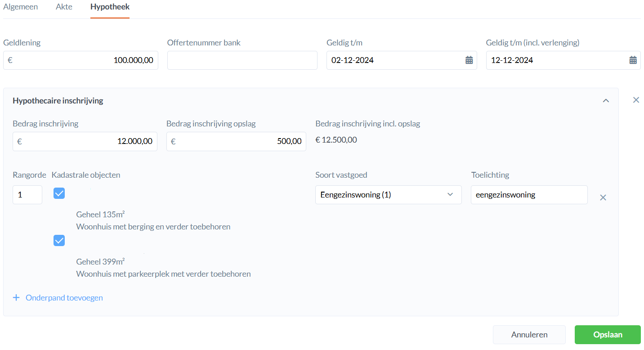The width and height of the screenshot is (644, 350).
Task: Open calendar for Geldig t/m incl. verlenging
Action: 633,60
